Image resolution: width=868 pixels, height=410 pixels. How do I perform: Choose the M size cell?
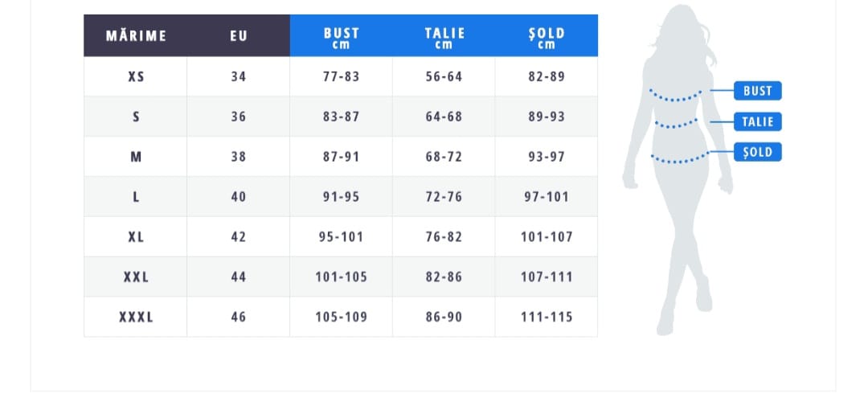[x=136, y=157]
